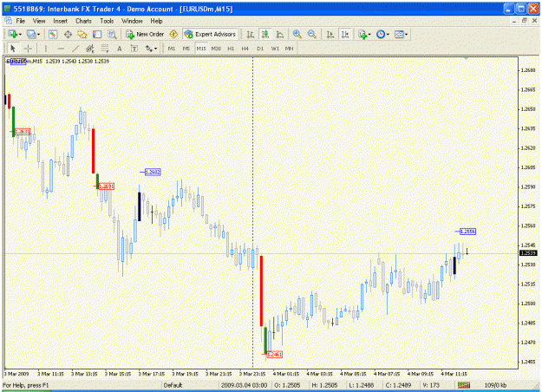Viewport: 542px width, 392px height.
Task: Select the Trendline drawing tool
Action: [x=75, y=49]
